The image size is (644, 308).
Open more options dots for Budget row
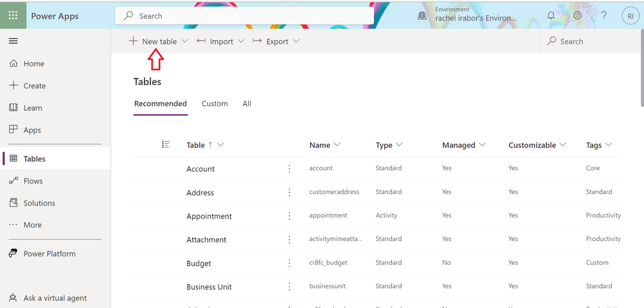point(289,264)
